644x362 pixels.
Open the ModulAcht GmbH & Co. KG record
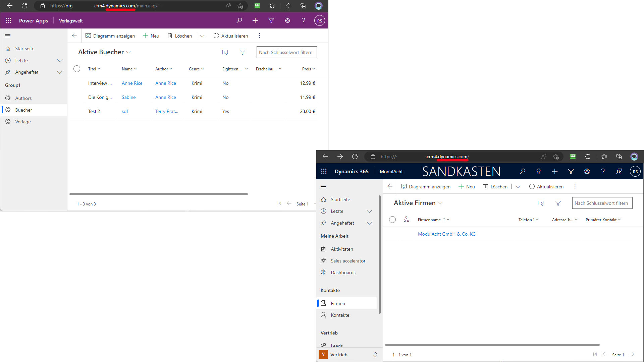446,234
